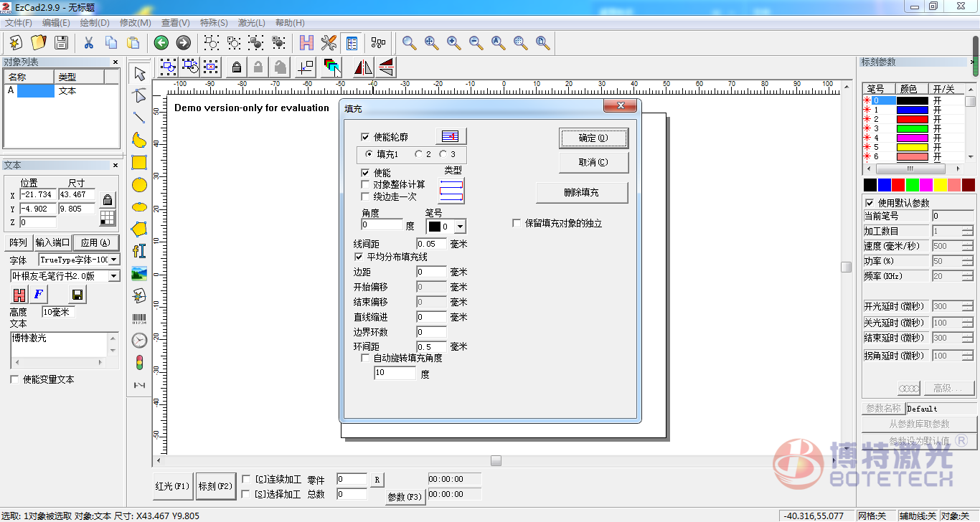Click the zoom-out minus magnifier icon

click(x=476, y=42)
